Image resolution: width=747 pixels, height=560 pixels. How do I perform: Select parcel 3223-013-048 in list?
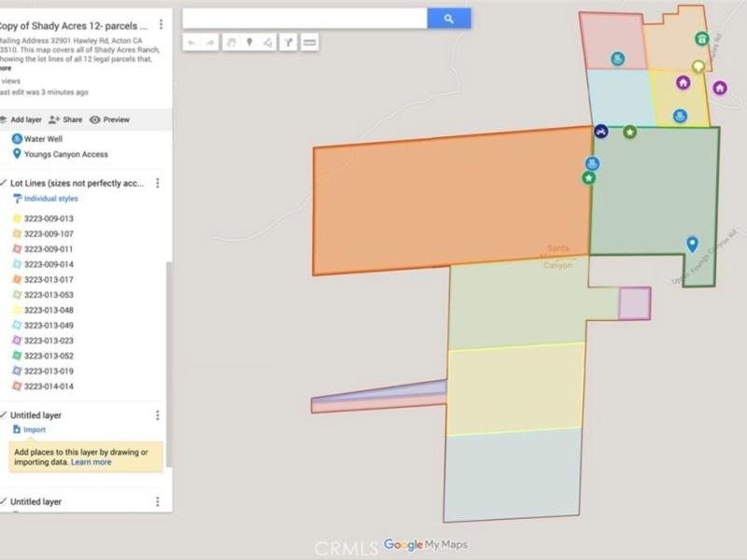point(43,310)
